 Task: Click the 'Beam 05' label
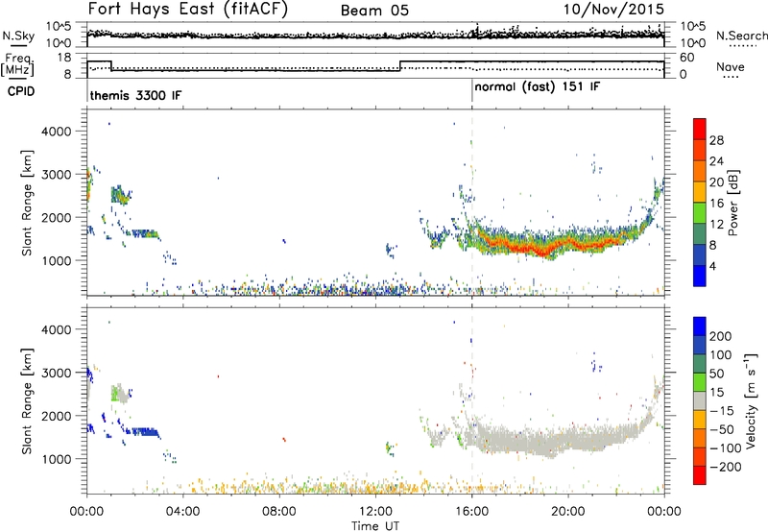pos(374,11)
